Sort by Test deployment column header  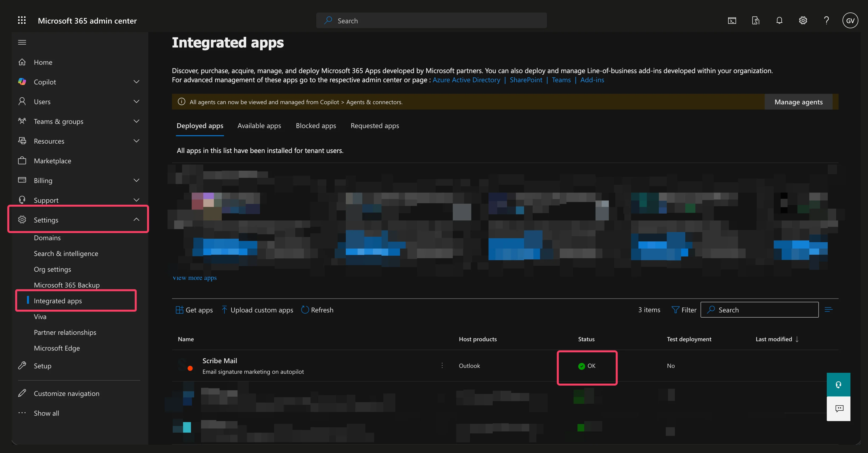(x=689, y=339)
